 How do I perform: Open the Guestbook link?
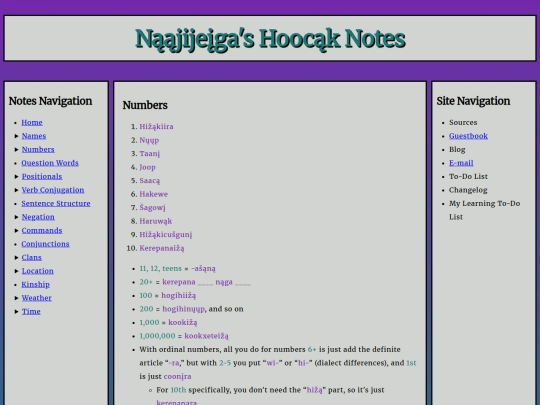tap(468, 136)
